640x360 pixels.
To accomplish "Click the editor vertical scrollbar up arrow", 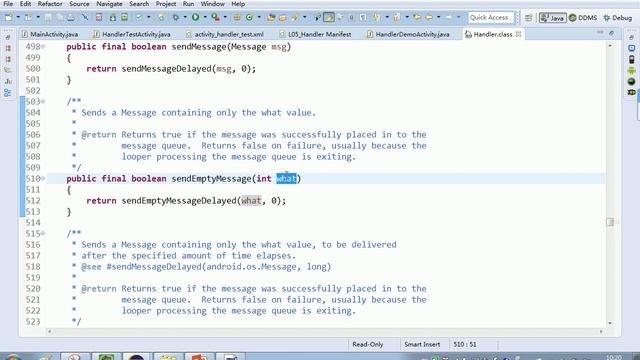I will (610, 46).
